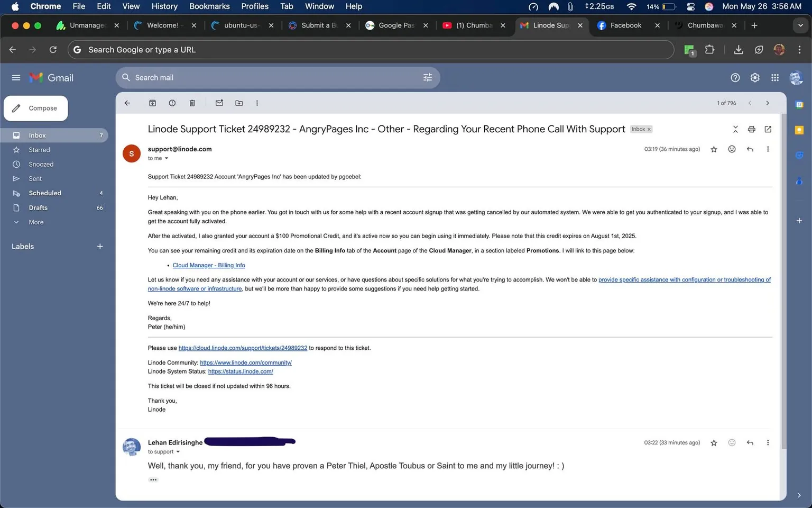Viewport: 812px width, 508px height.
Task: Open the Google apps grid
Action: (x=775, y=77)
